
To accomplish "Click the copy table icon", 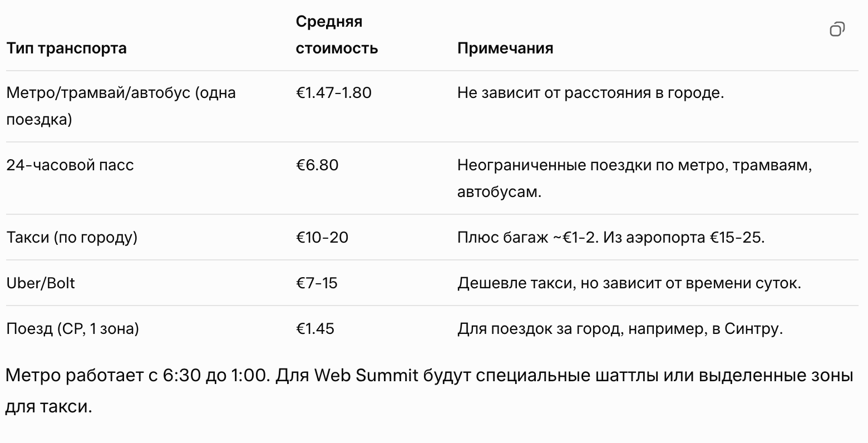I will [837, 29].
